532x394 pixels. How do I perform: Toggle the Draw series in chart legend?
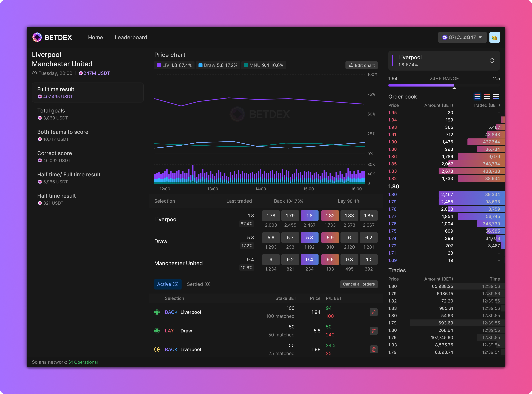click(218, 65)
